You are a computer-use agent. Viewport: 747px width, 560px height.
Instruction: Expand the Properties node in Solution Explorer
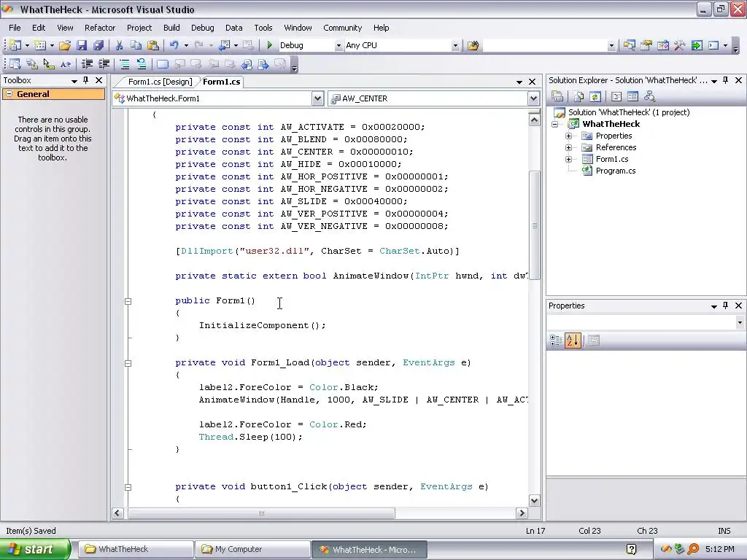coord(568,136)
